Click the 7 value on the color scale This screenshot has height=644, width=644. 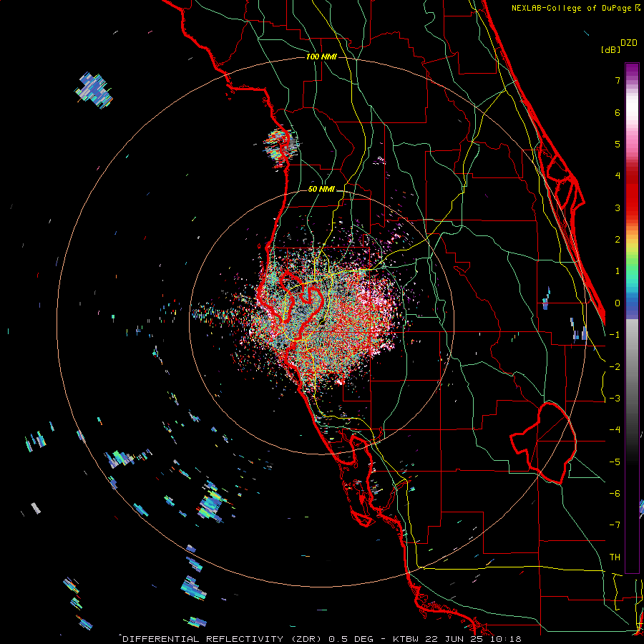618,80
